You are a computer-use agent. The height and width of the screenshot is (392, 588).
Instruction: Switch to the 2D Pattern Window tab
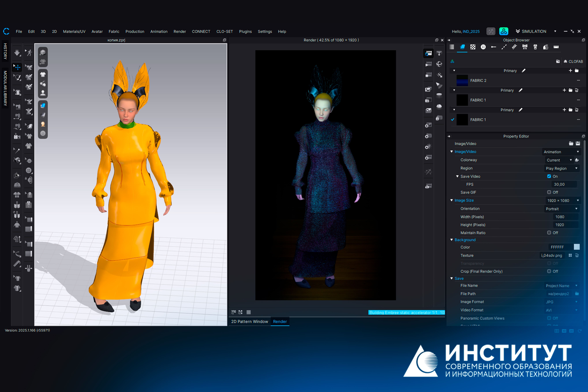click(249, 322)
